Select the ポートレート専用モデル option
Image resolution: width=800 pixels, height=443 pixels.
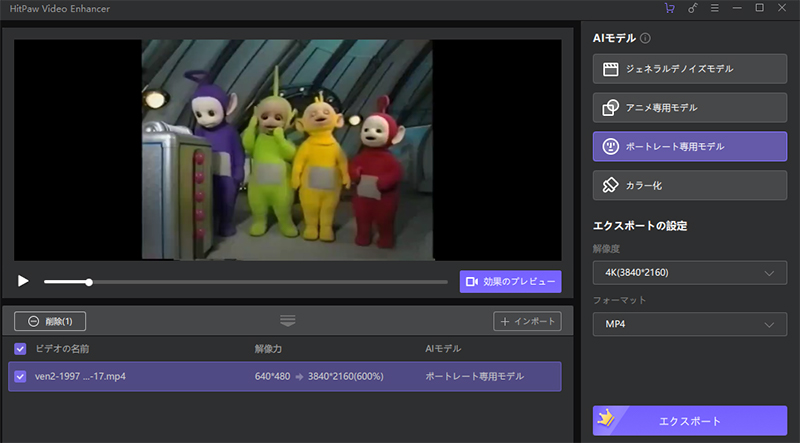pyautogui.click(x=689, y=146)
